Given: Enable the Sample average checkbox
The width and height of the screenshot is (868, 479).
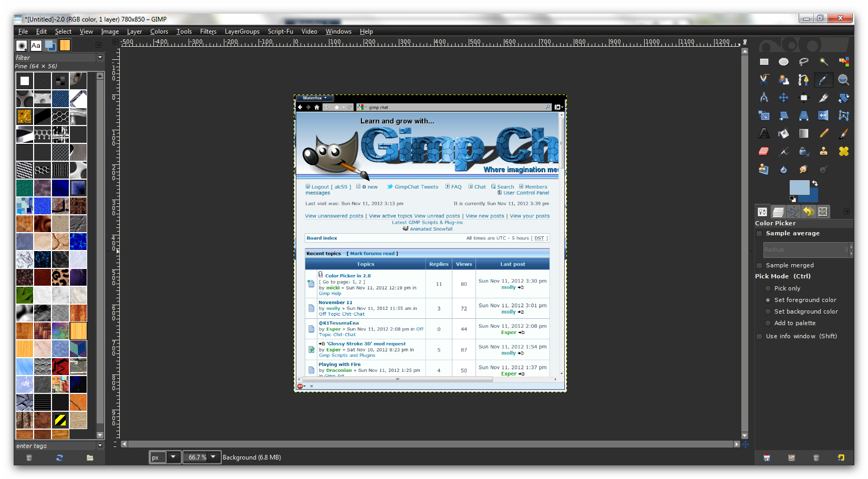Looking at the screenshot, I should pyautogui.click(x=759, y=234).
